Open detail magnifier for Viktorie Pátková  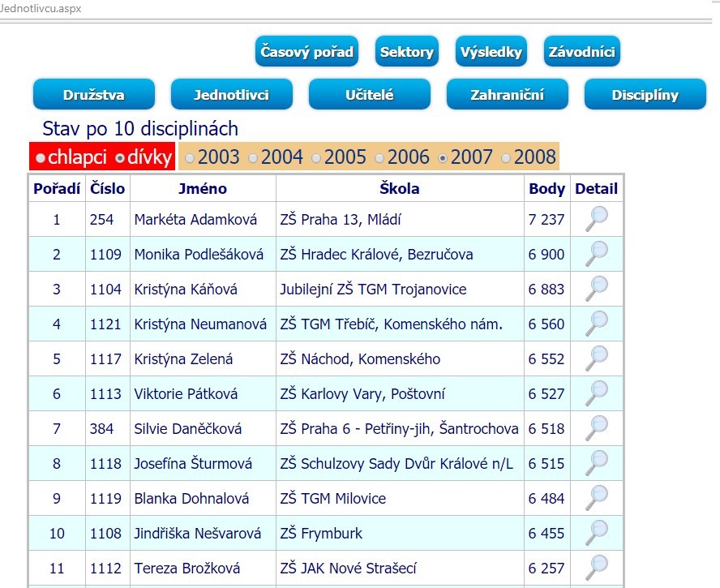coord(597,393)
